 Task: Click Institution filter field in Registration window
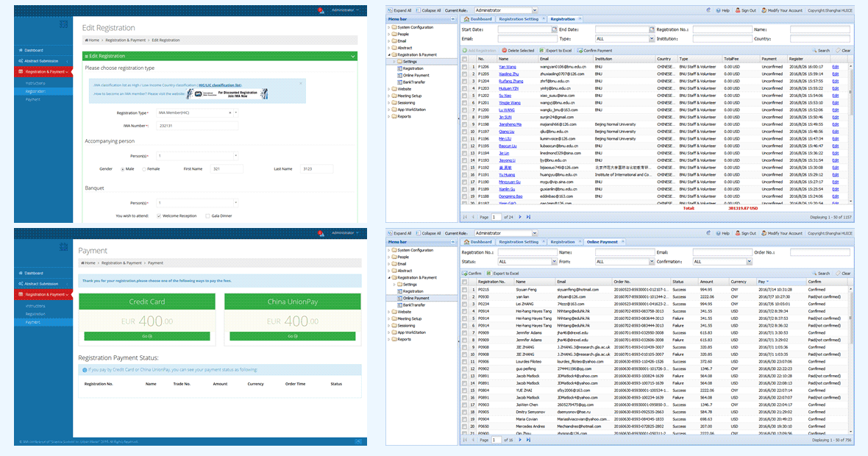(722, 39)
